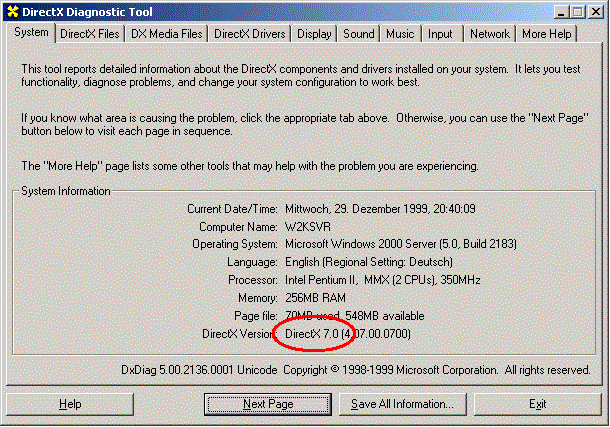Click English (Regional Setting: Deutsch) value
The image size is (610, 427).
coord(369,262)
